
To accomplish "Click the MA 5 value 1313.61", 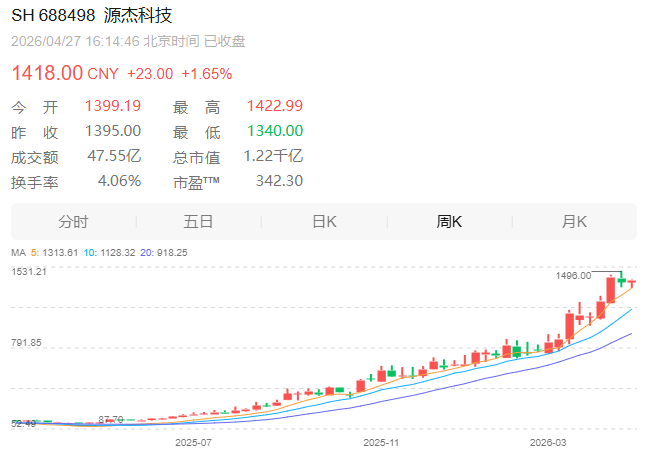I will 60,253.
